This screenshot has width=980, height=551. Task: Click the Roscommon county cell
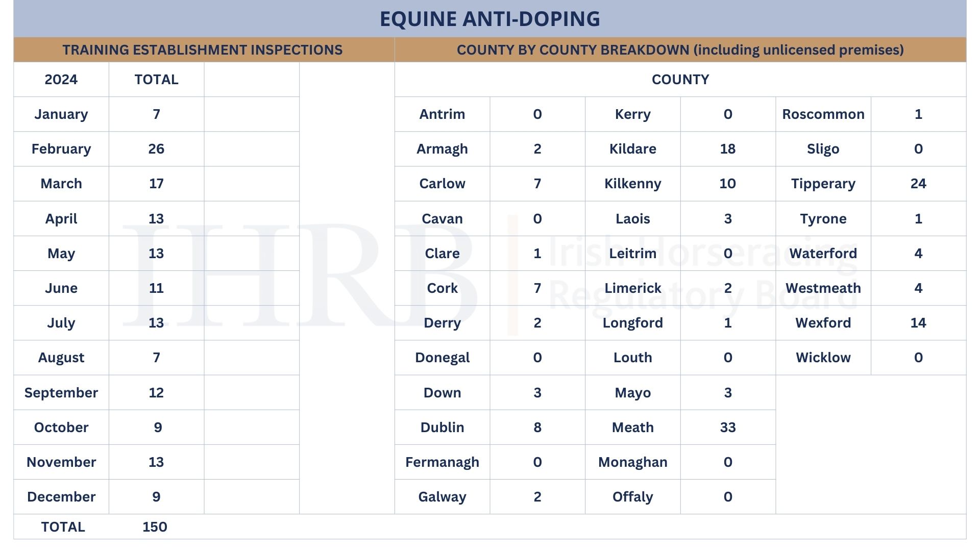pyautogui.click(x=823, y=114)
